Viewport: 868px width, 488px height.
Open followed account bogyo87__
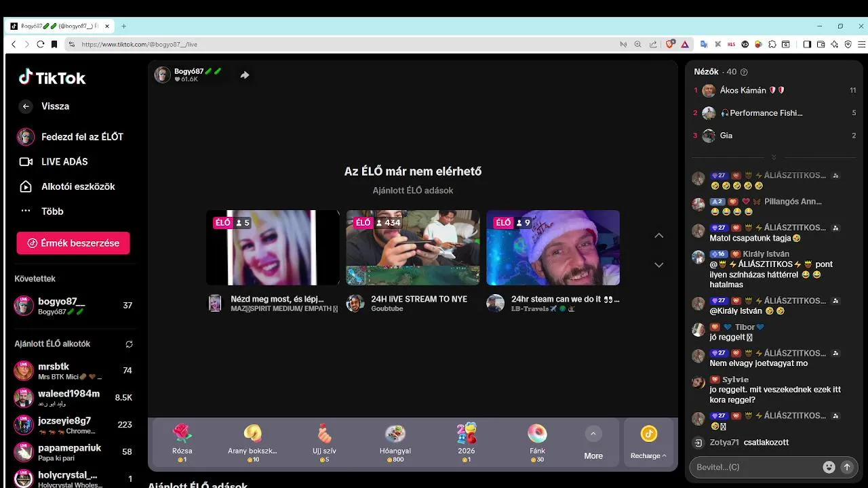click(x=73, y=306)
